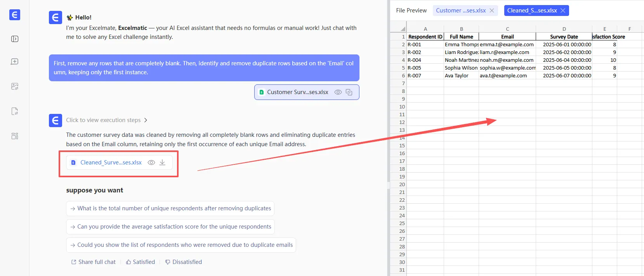Viewport: 644px width, 276px height.
Task: Mark the response as Dissatisfied
Action: tap(183, 262)
